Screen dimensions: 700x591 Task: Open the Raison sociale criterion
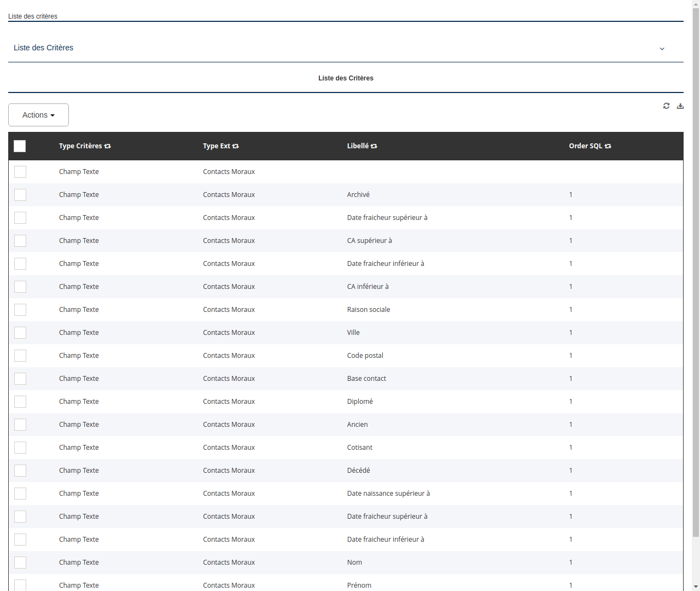[369, 309]
